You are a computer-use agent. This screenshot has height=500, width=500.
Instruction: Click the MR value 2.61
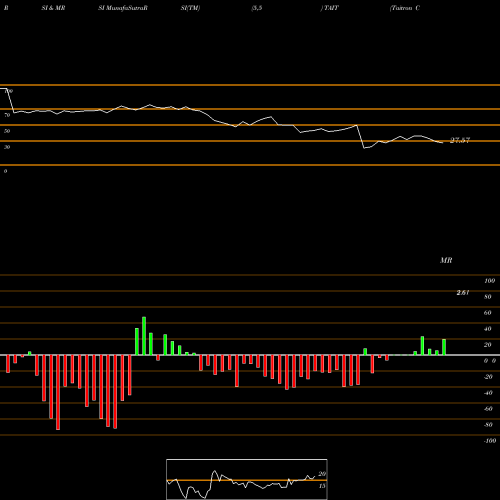click(463, 293)
